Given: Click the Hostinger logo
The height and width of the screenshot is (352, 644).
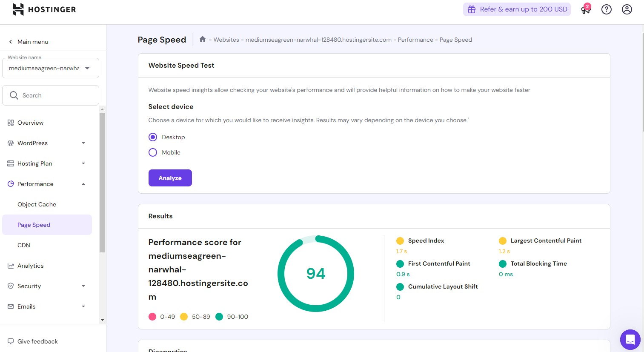Looking at the screenshot, I should pyautogui.click(x=44, y=9).
